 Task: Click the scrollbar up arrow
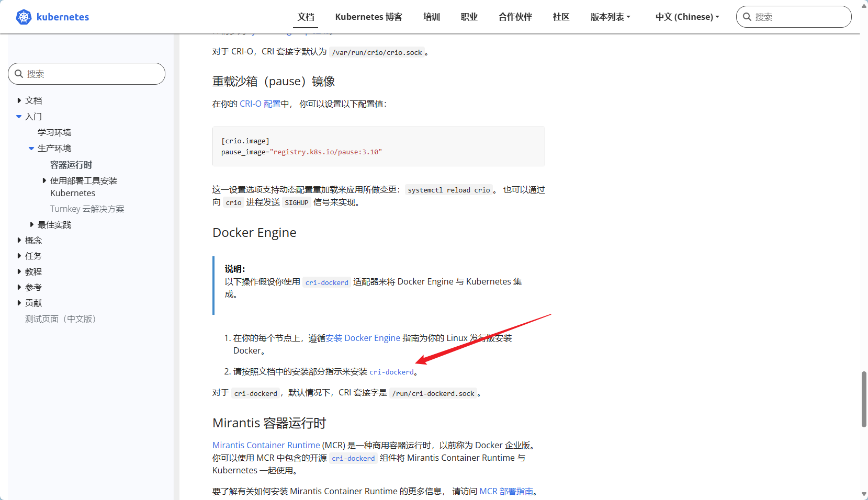tap(864, 6)
